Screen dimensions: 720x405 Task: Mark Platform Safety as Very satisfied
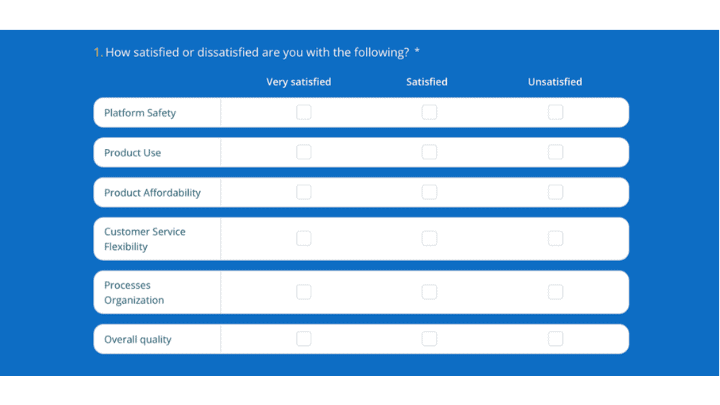coord(303,112)
